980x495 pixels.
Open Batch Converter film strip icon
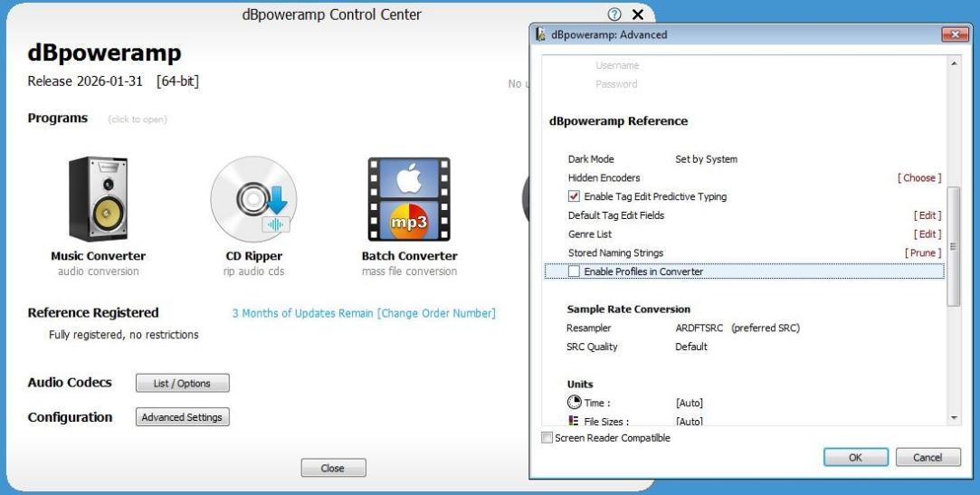(x=408, y=198)
